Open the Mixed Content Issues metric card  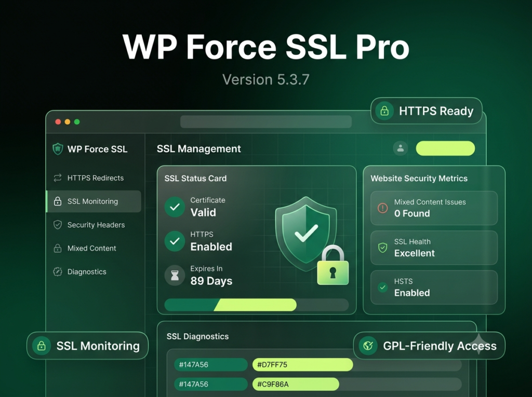434,208
